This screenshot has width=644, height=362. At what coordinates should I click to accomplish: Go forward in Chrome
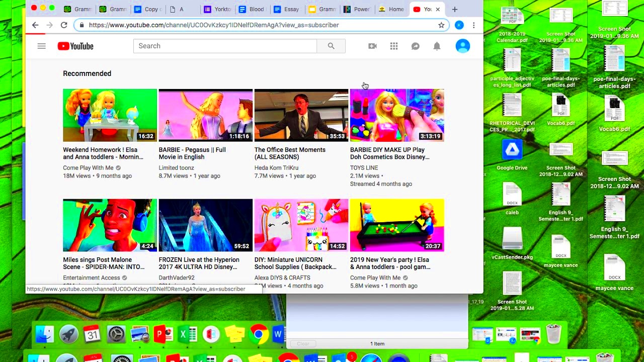click(49, 25)
